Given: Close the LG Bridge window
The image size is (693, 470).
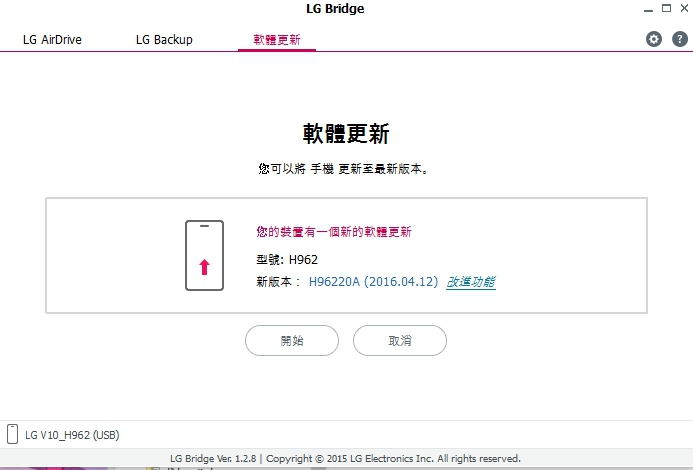Looking at the screenshot, I should (x=684, y=8).
